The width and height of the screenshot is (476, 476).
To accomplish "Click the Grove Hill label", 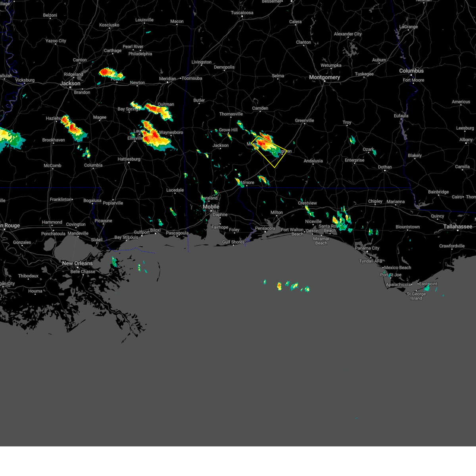I will click(x=228, y=130).
